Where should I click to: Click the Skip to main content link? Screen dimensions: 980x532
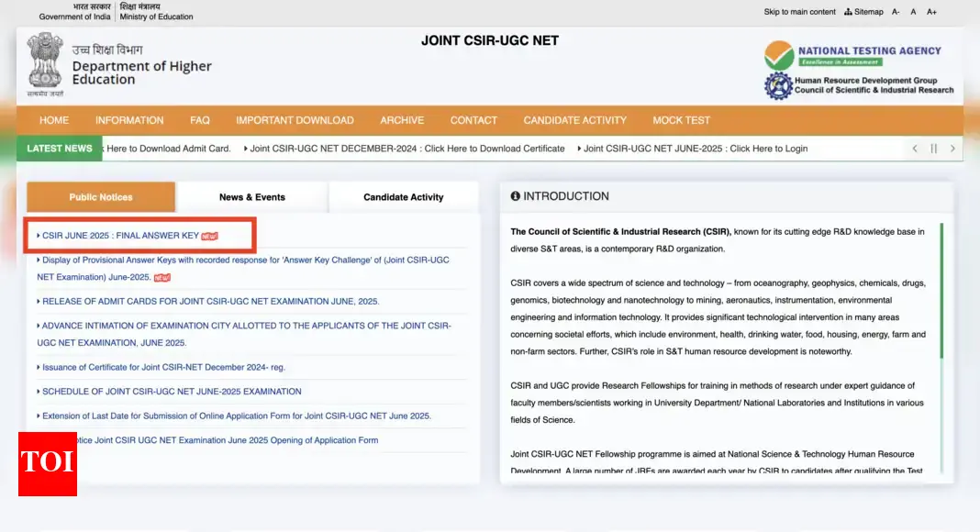tap(799, 12)
